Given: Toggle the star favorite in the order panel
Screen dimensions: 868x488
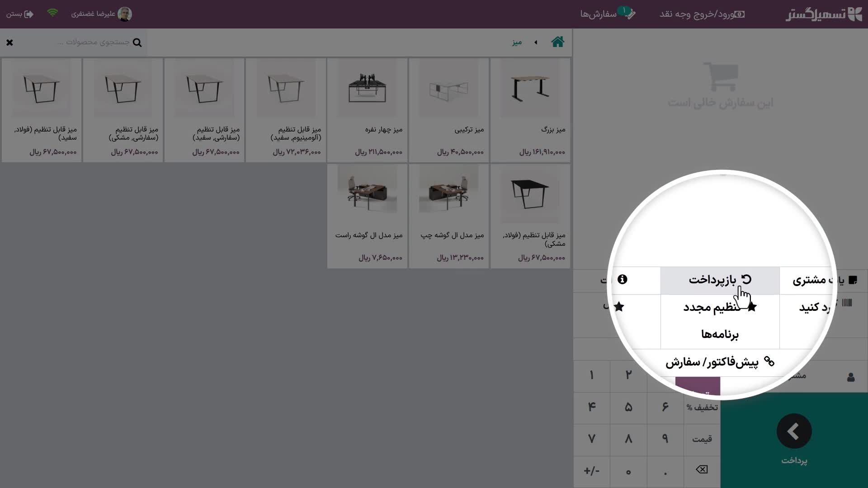Looking at the screenshot, I should (x=618, y=307).
